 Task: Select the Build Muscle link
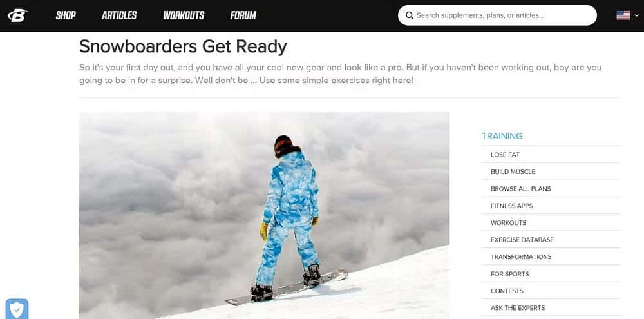point(513,172)
